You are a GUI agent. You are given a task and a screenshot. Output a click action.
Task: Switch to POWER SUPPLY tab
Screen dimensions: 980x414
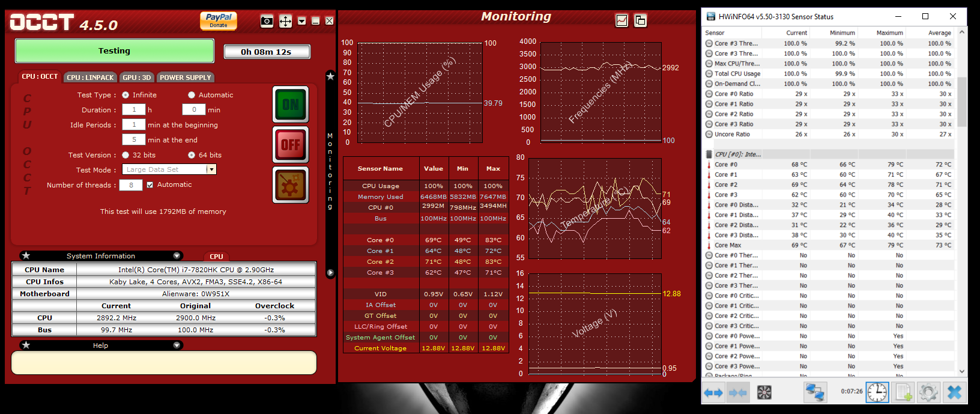click(x=185, y=78)
